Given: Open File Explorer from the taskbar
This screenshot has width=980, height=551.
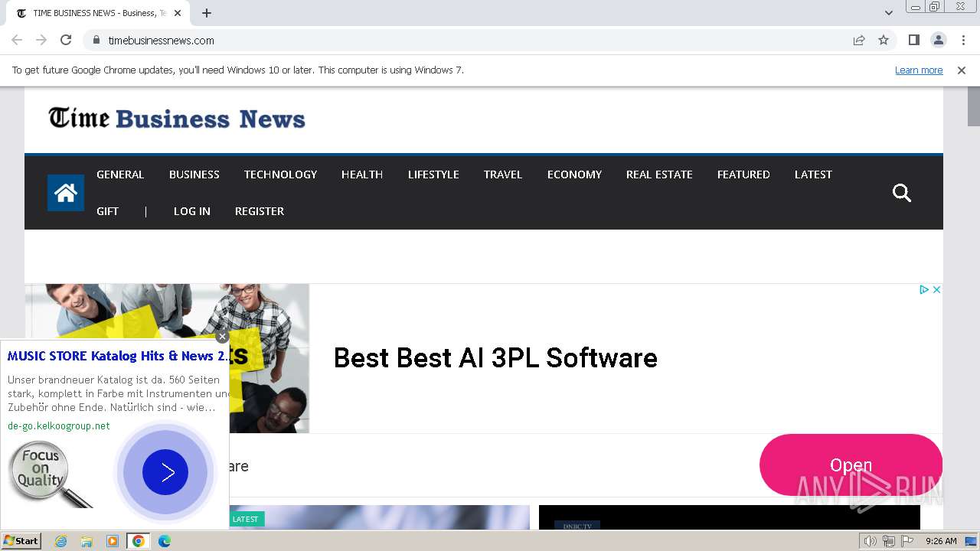Looking at the screenshot, I should pos(87,541).
